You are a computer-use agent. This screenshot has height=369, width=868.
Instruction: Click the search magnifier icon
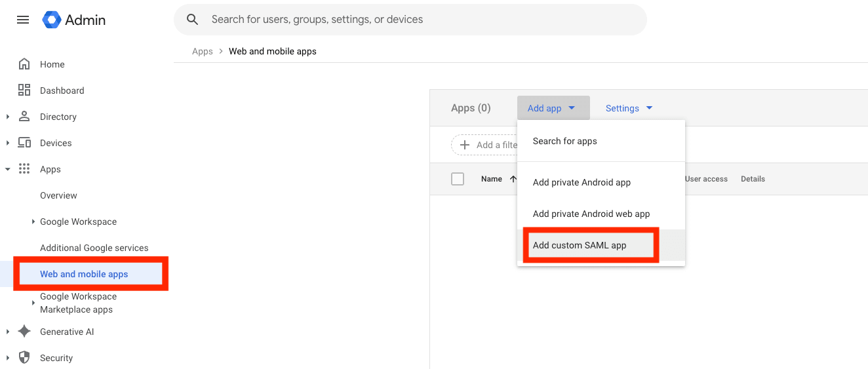(192, 20)
